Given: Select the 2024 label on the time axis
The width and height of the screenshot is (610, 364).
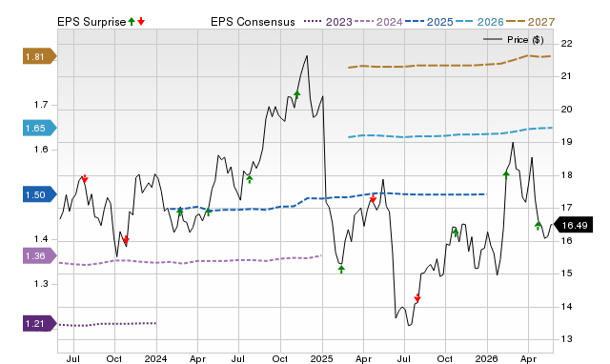Looking at the screenshot, I should coord(155,358).
